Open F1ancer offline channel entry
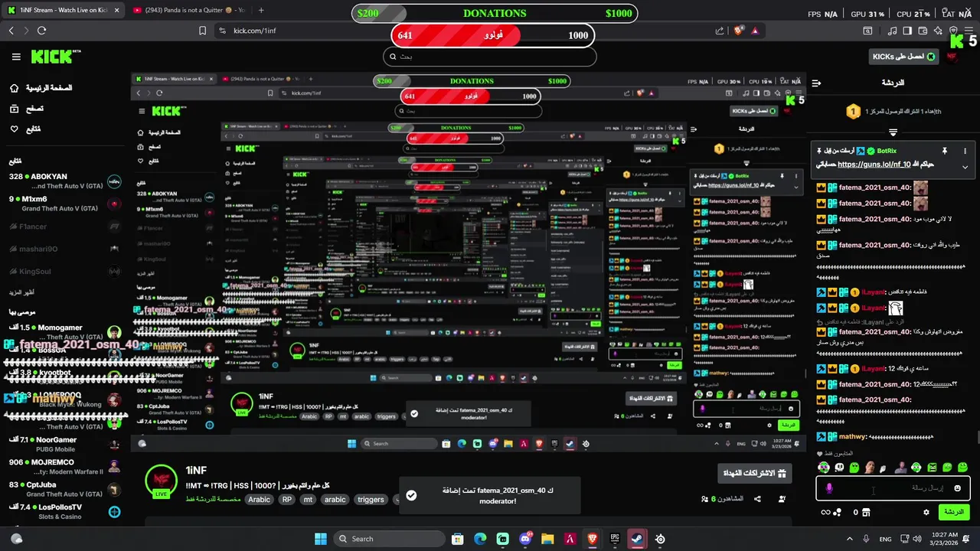Screen dimensions: 980x551 pos(65,227)
